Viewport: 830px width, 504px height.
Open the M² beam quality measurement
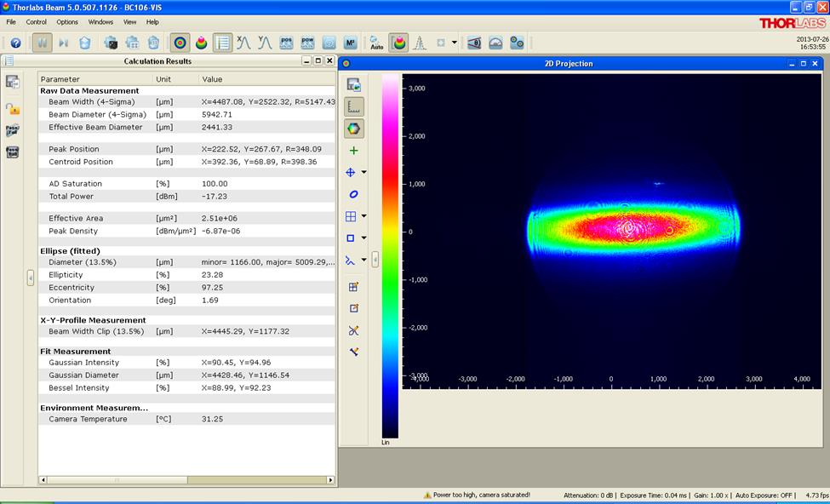click(x=350, y=43)
